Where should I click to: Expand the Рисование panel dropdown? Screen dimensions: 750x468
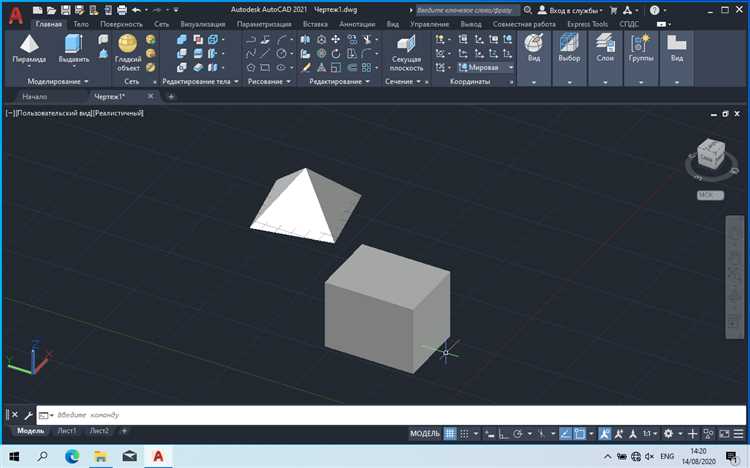[288, 82]
